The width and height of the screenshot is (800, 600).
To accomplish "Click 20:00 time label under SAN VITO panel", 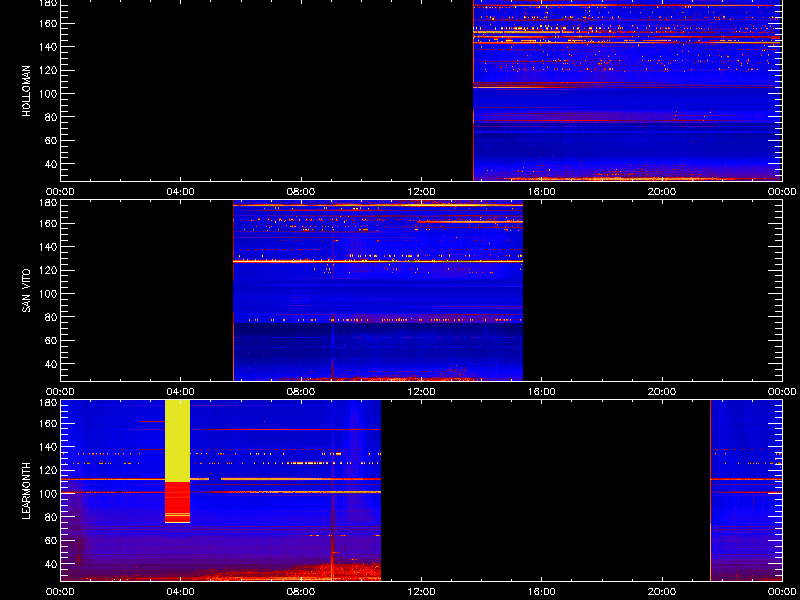I will point(662,392).
